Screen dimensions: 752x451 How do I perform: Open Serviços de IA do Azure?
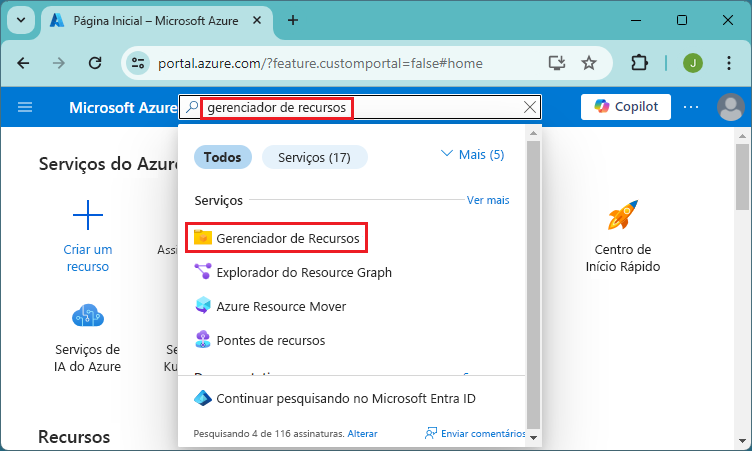tap(88, 317)
